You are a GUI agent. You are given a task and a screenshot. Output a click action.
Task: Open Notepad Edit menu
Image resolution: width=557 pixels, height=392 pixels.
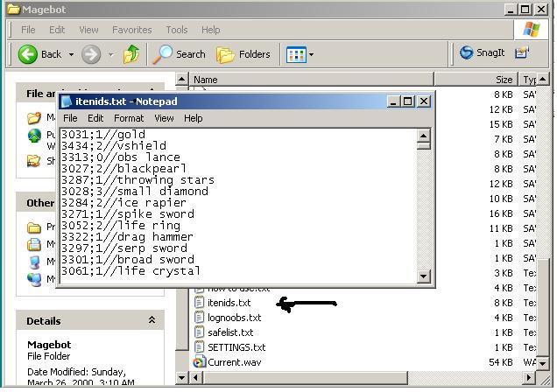pyautogui.click(x=95, y=118)
